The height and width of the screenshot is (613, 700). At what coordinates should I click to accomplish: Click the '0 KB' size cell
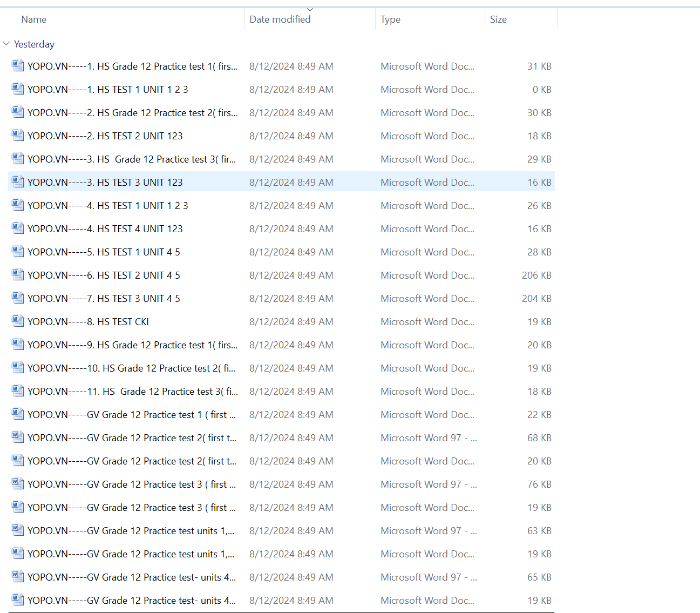pos(542,90)
